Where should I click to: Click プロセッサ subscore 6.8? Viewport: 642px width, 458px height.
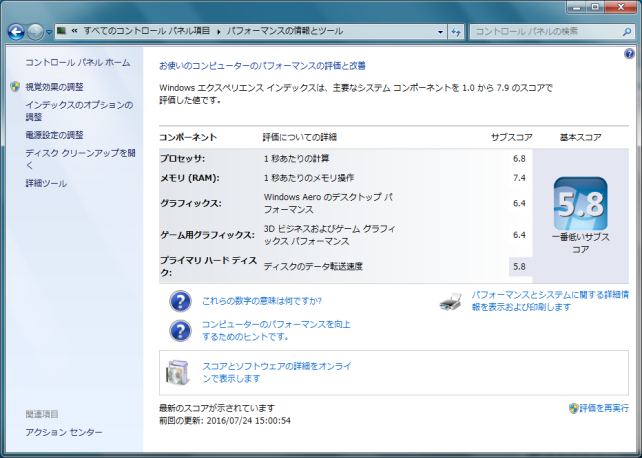(x=519, y=159)
